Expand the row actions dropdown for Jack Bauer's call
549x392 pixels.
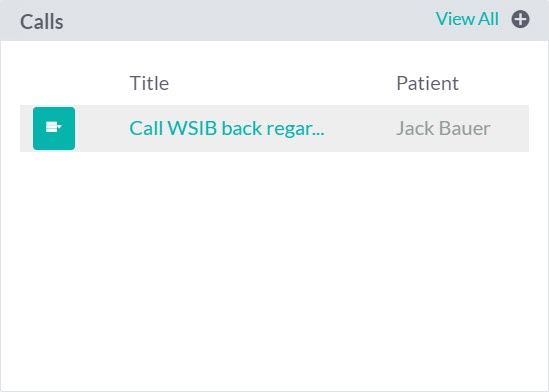click(x=54, y=128)
